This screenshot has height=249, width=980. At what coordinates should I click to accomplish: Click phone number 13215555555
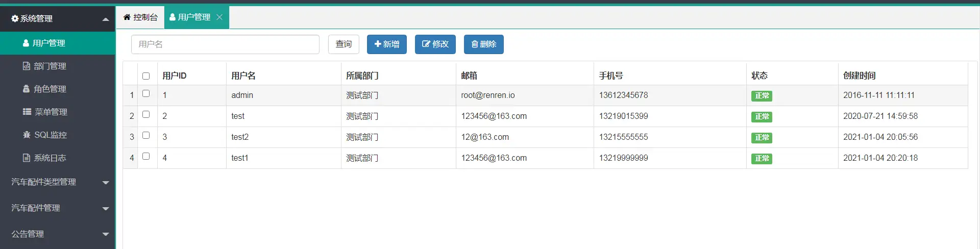623,137
